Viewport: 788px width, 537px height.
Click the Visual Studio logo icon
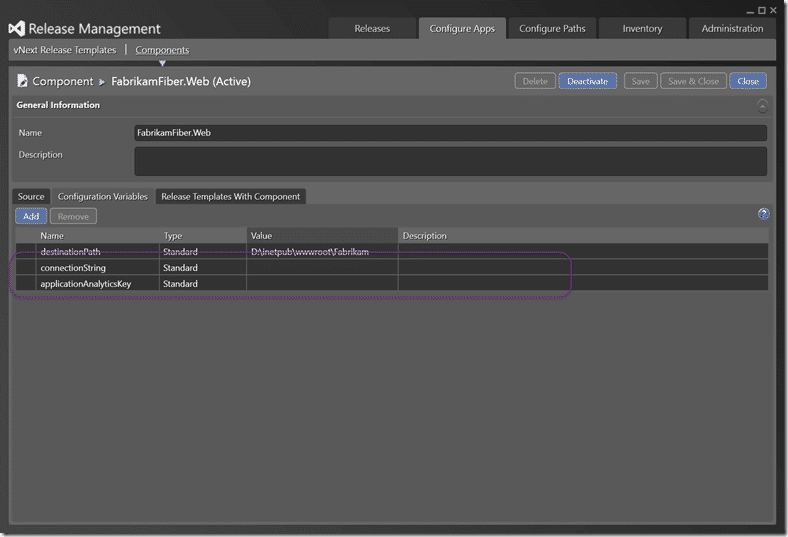pos(17,29)
